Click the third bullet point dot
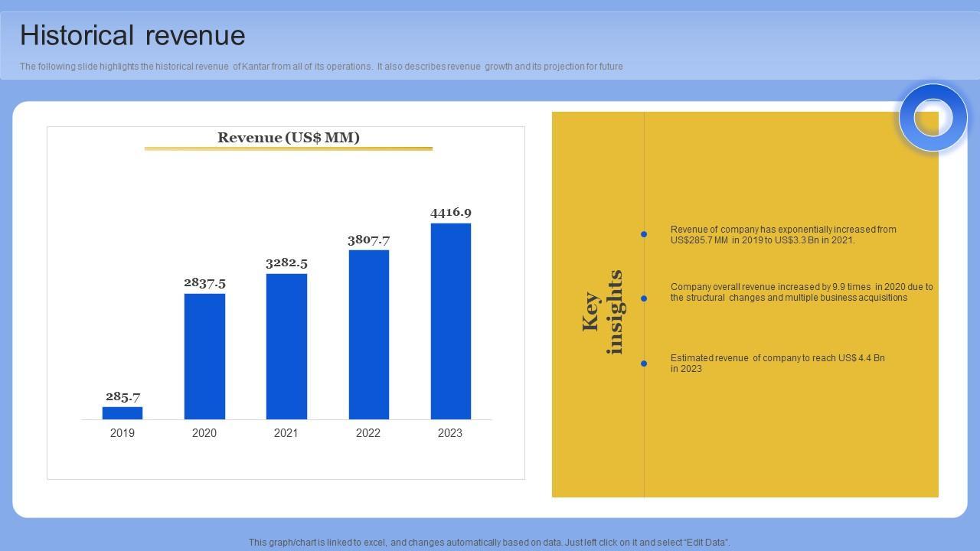 pos(644,364)
